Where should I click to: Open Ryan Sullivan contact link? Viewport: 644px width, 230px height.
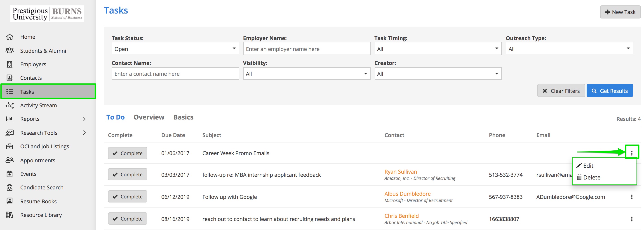400,172
